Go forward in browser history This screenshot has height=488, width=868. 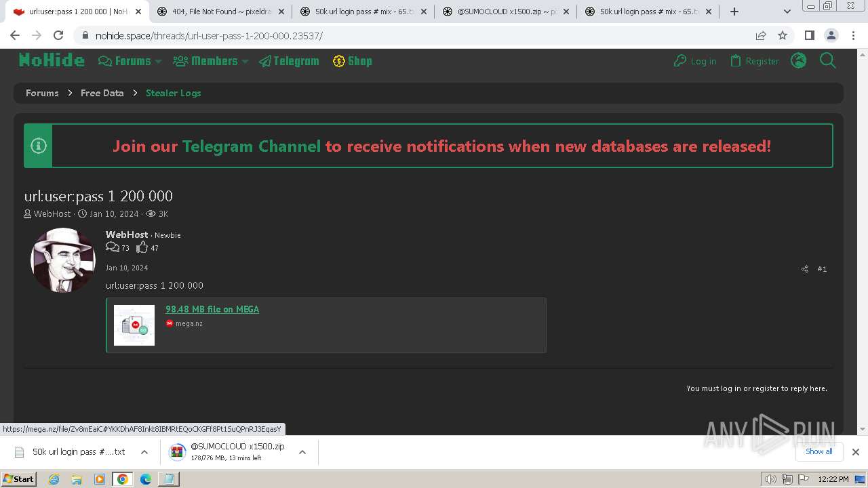click(x=37, y=35)
